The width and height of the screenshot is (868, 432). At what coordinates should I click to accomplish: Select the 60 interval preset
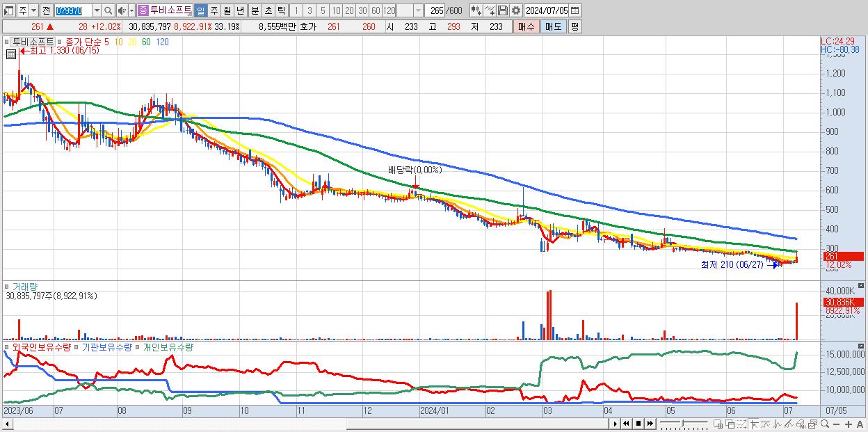click(376, 10)
